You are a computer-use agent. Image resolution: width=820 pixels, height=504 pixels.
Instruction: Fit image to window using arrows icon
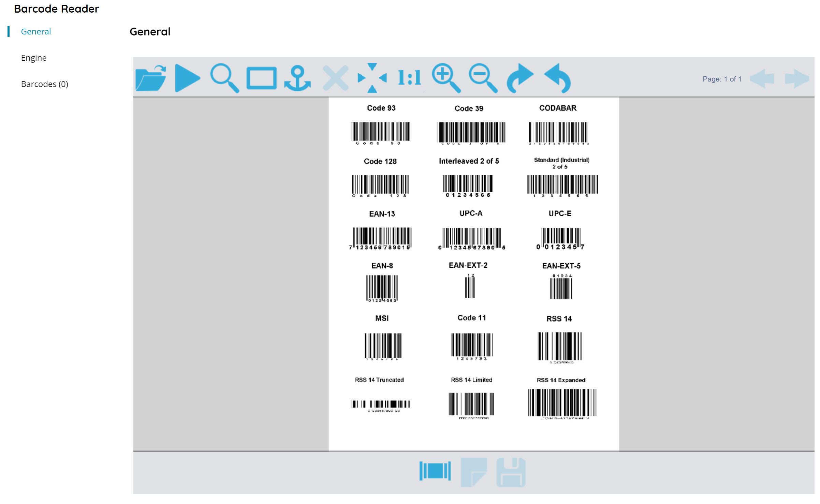pyautogui.click(x=372, y=78)
